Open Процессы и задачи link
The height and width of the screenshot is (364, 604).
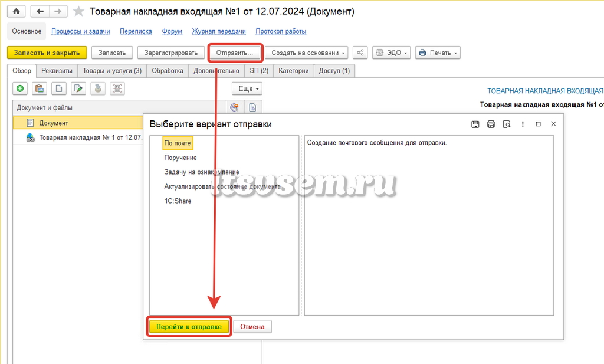(80, 32)
